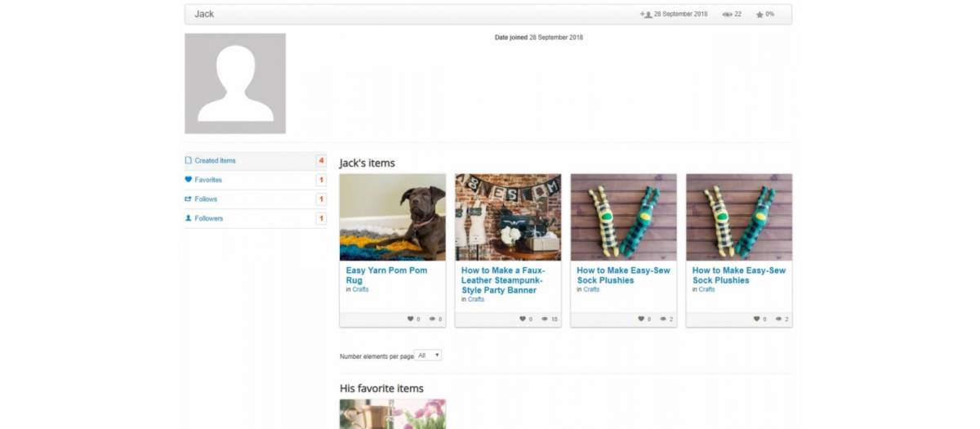This screenshot has height=429, width=980.
Task: Open How to Make a Faux-Leather Steampunk-Style Party Banner
Action: click(502, 280)
